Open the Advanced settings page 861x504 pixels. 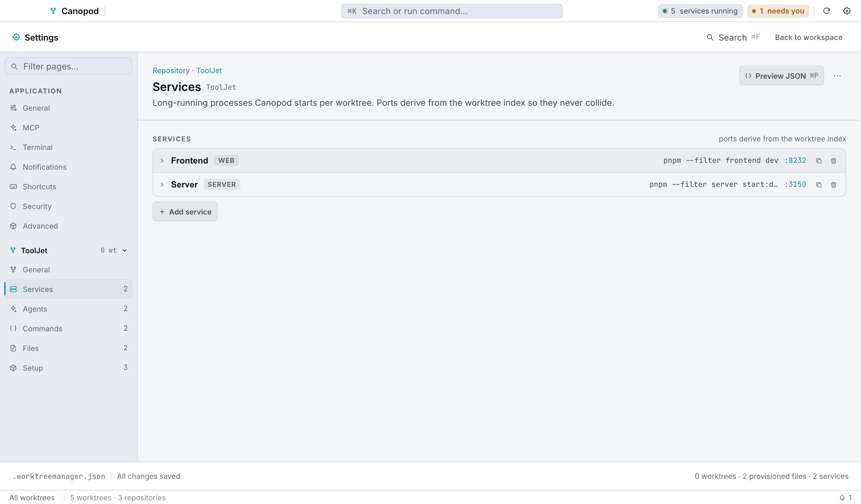[x=68, y=226]
